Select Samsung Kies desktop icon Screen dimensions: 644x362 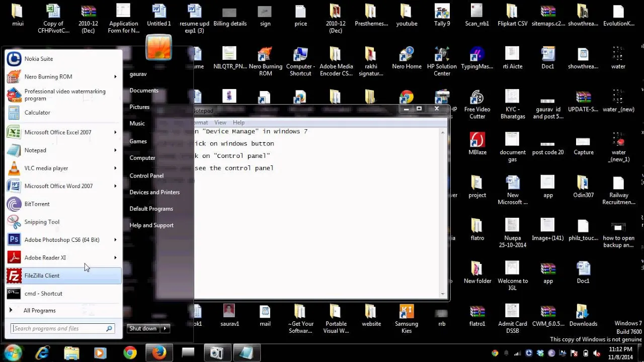pyautogui.click(x=407, y=319)
